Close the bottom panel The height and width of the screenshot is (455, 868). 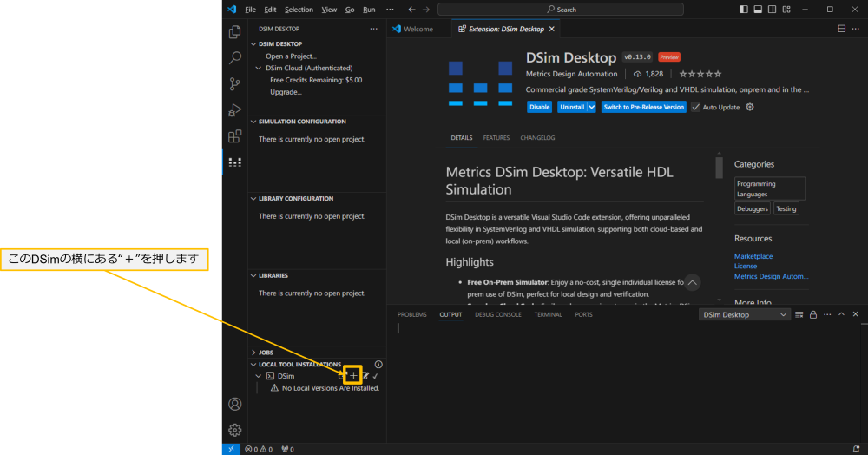coord(855,314)
